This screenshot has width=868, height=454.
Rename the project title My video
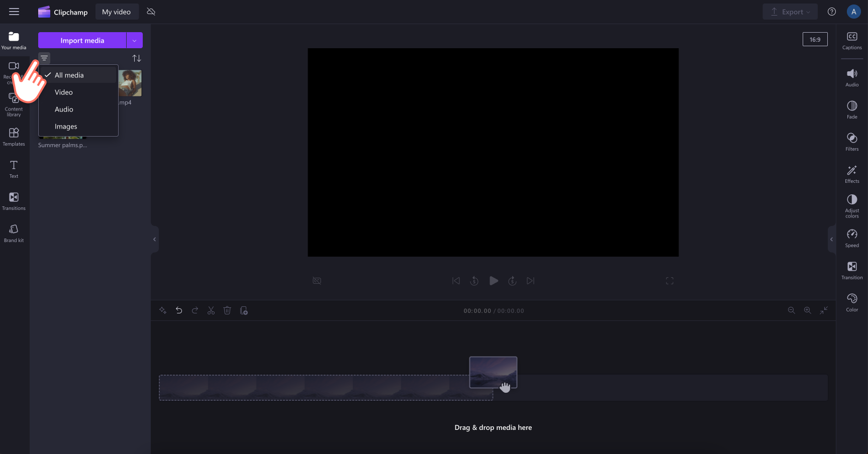[117, 12]
